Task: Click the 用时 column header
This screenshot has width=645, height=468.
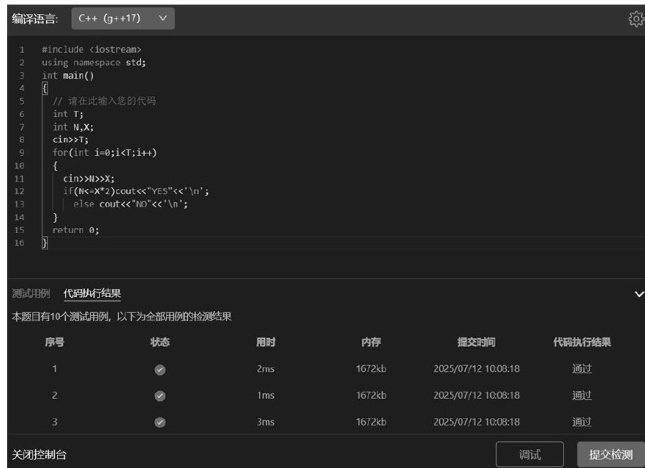Action: [266, 342]
